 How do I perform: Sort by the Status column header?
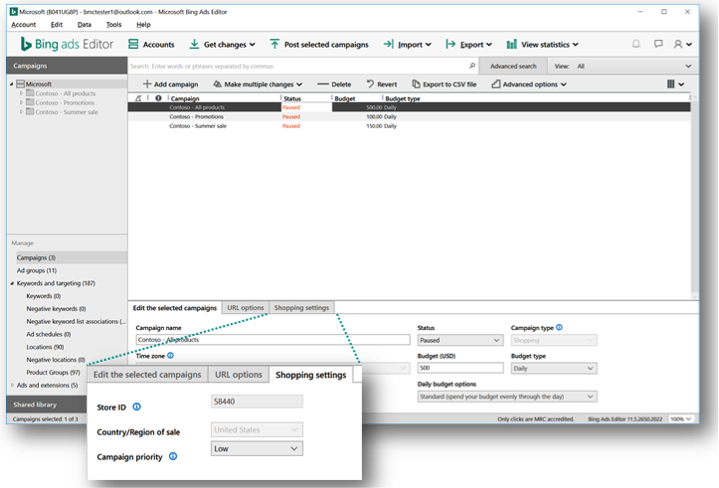click(292, 98)
